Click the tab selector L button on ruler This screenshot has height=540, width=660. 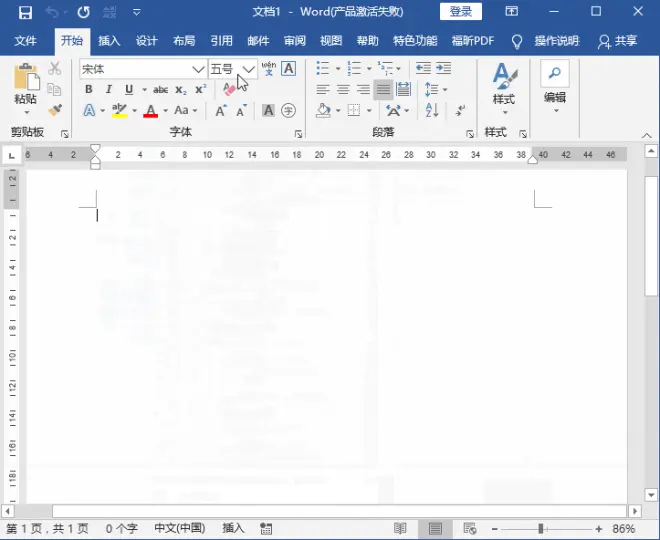[12, 156]
